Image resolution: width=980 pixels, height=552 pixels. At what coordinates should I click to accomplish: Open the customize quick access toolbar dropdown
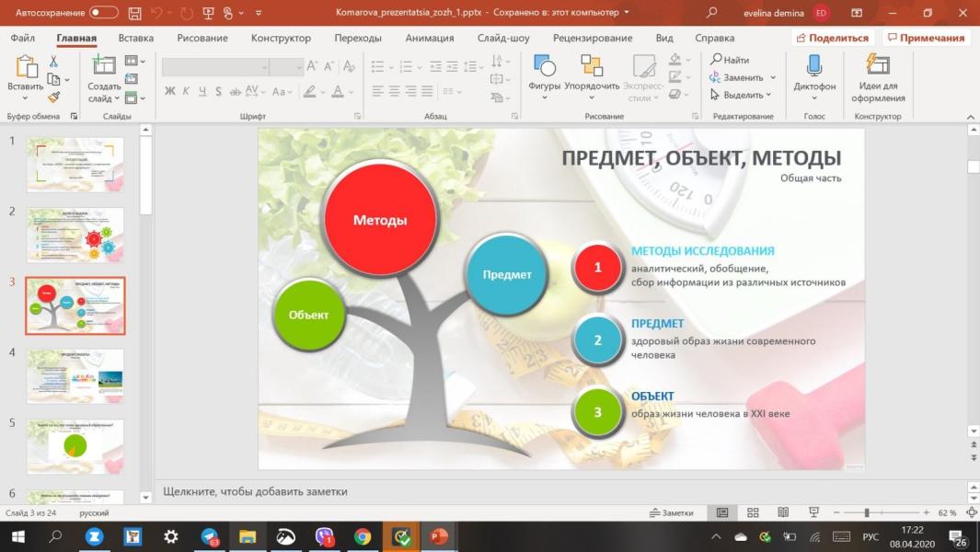pyautogui.click(x=259, y=13)
